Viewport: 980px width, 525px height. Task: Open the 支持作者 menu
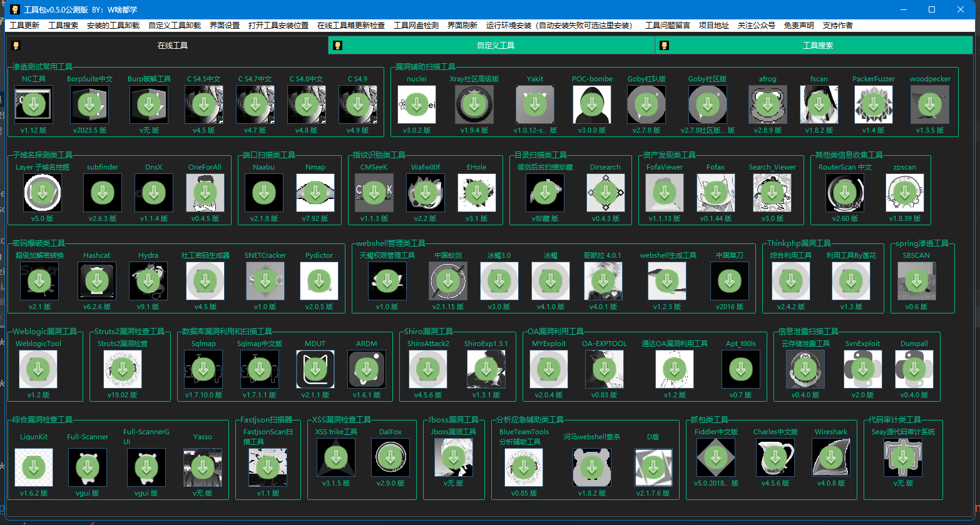(838, 26)
